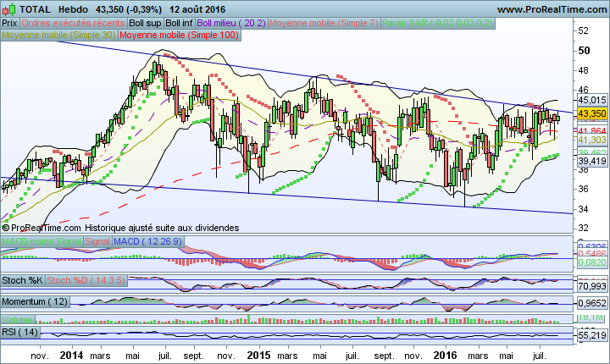The height and width of the screenshot is (364, 610).
Task: Click the 2014 year label on axis
Action: [x=71, y=356]
